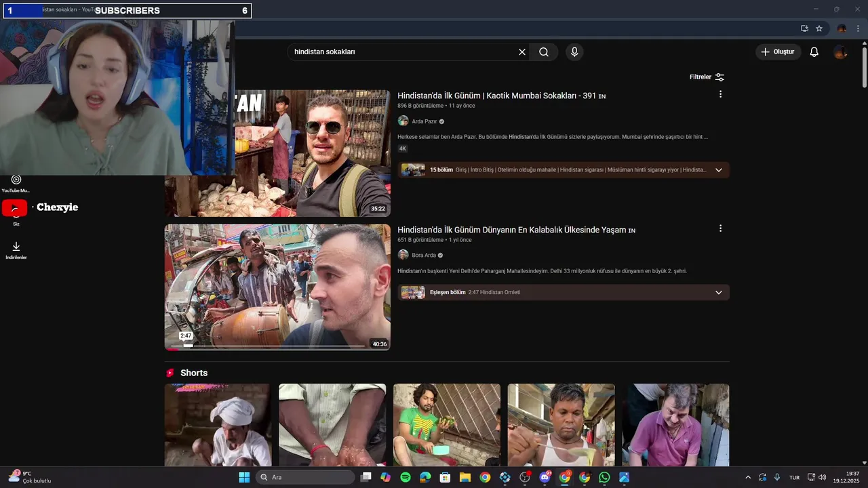Open Microsoft Edge from the taskbar
This screenshot has width=868, height=488.
pos(425,477)
